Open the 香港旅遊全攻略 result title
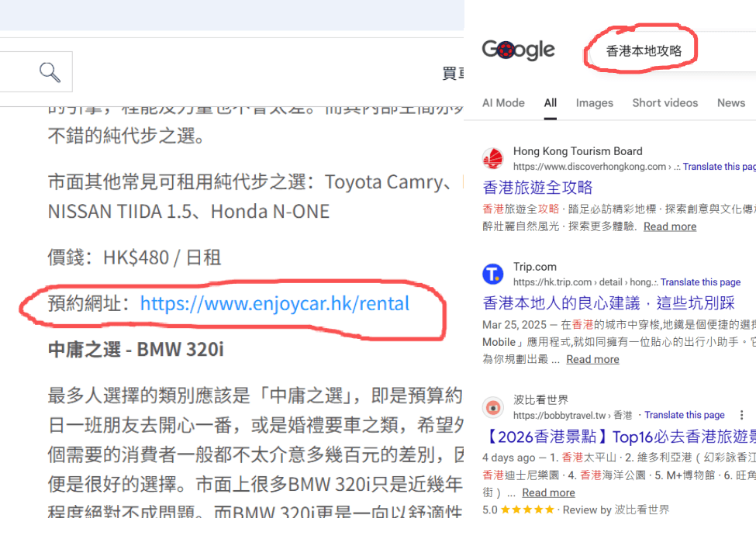The height and width of the screenshot is (539, 756). (537, 188)
